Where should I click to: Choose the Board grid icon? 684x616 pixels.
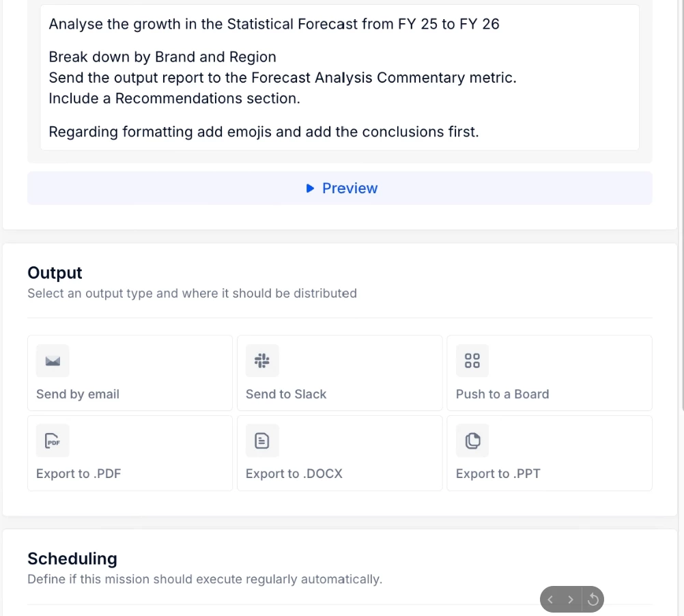click(472, 361)
